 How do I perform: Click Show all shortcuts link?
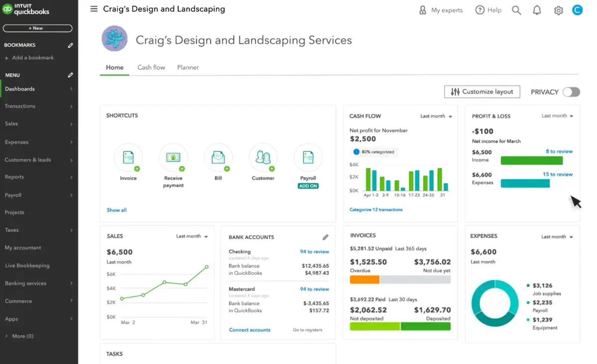pos(116,210)
